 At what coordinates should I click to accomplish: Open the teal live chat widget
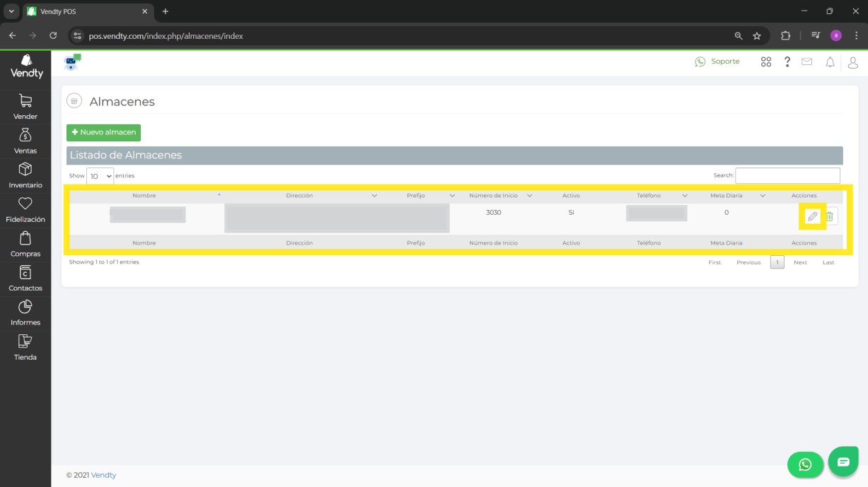coord(843,462)
